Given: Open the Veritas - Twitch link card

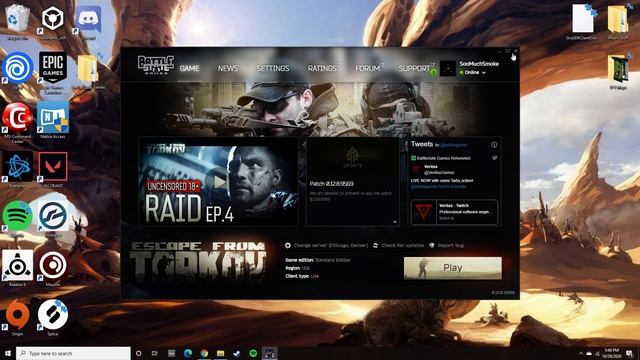Looking at the screenshot, I should click(454, 212).
